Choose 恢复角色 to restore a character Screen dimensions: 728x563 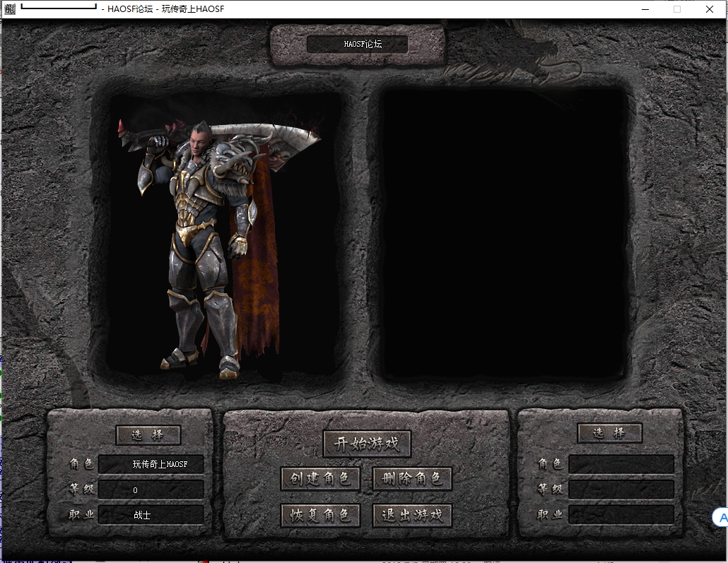pyautogui.click(x=320, y=515)
